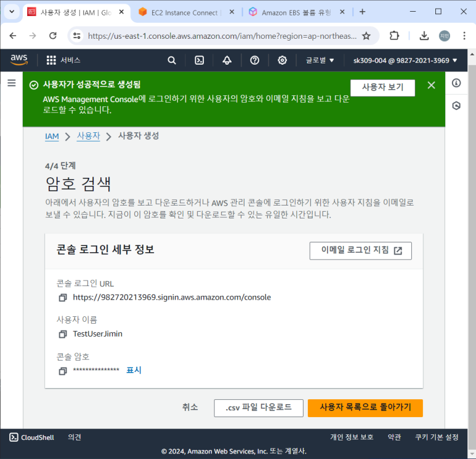The height and width of the screenshot is (459, 476).
Task: Copy the console login URL
Action: coord(63,298)
